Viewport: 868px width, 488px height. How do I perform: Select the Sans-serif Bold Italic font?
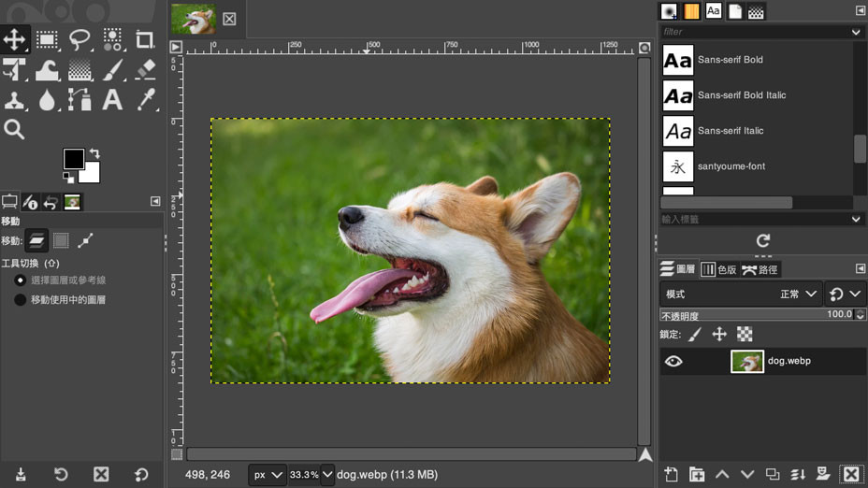click(742, 95)
